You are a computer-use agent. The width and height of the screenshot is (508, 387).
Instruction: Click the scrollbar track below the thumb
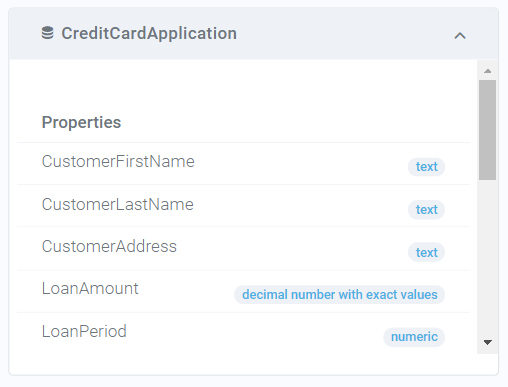(487, 257)
